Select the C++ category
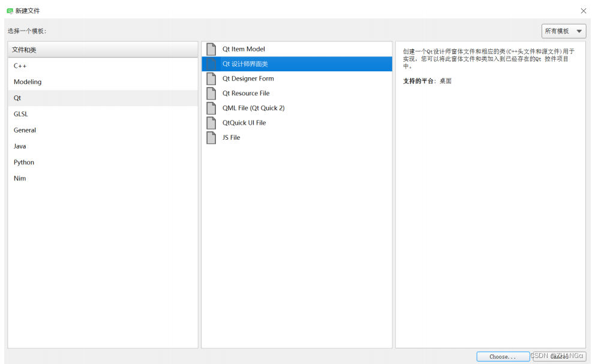The width and height of the screenshot is (592, 364). (x=103, y=66)
